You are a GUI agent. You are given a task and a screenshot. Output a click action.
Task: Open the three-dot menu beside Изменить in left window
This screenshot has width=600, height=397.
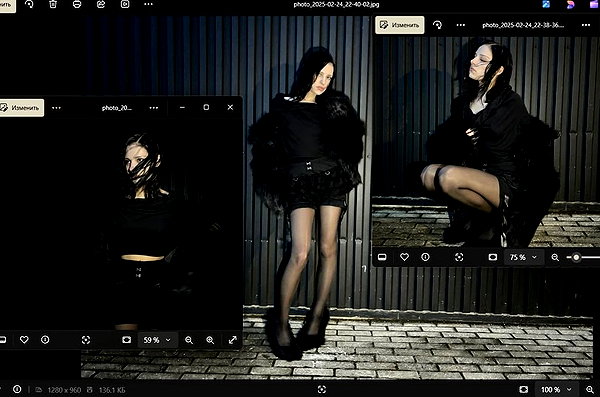click(56, 108)
